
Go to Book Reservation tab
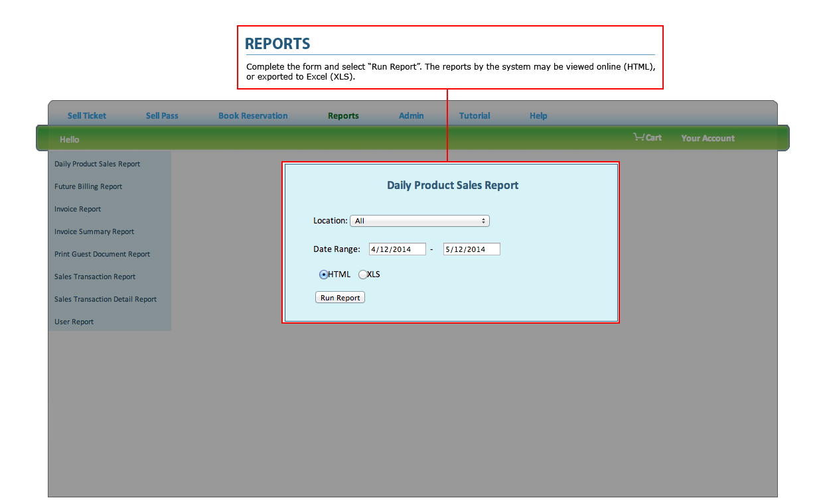pyautogui.click(x=253, y=115)
